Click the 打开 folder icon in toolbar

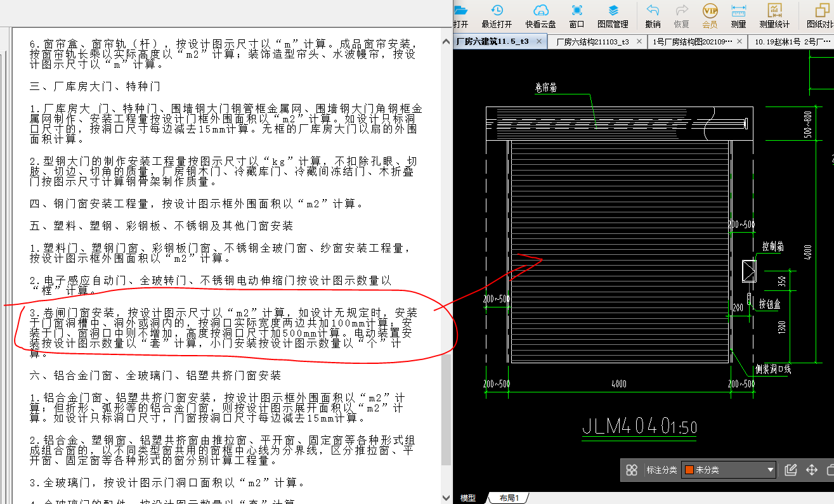461,10
